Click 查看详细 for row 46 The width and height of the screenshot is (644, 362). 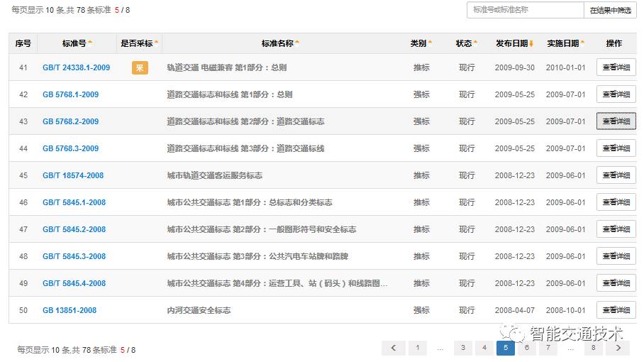[616, 202]
